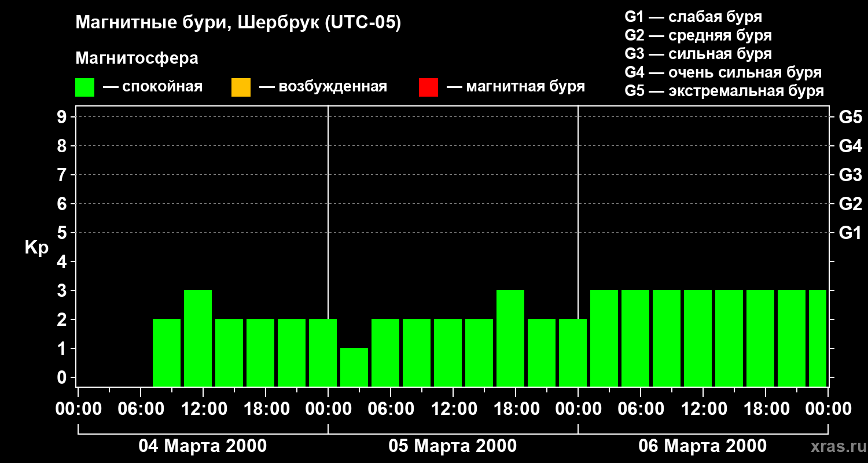Select the 'G1 — слабая буря' legend line
Screen dimensions: 868x463
(693, 17)
